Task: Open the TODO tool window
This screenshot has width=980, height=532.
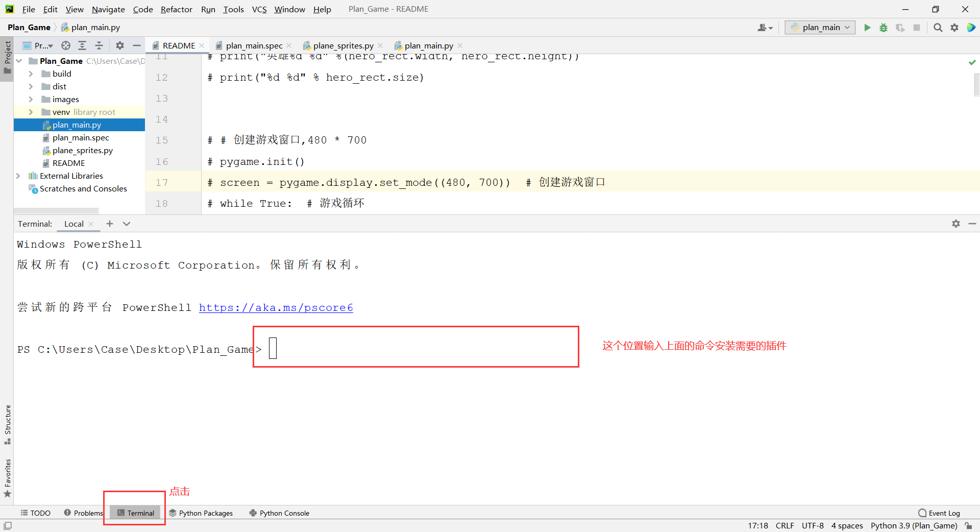Action: 35,513
